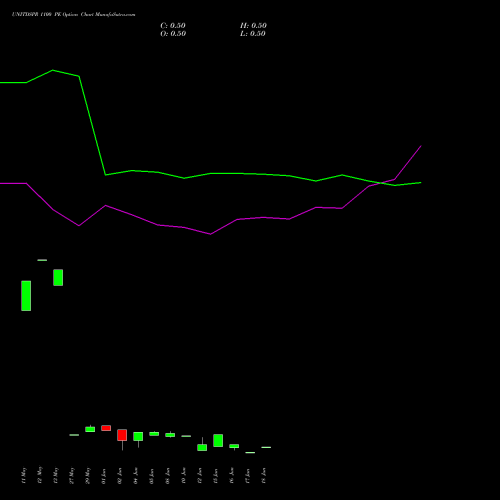Click the 04 Jun date label
Screen dimensions: 500x500
[x=136, y=476]
